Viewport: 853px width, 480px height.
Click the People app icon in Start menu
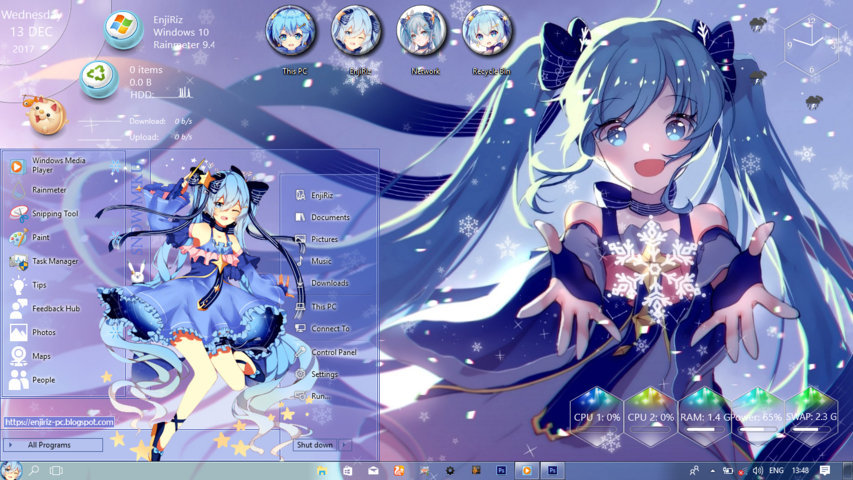pyautogui.click(x=18, y=380)
